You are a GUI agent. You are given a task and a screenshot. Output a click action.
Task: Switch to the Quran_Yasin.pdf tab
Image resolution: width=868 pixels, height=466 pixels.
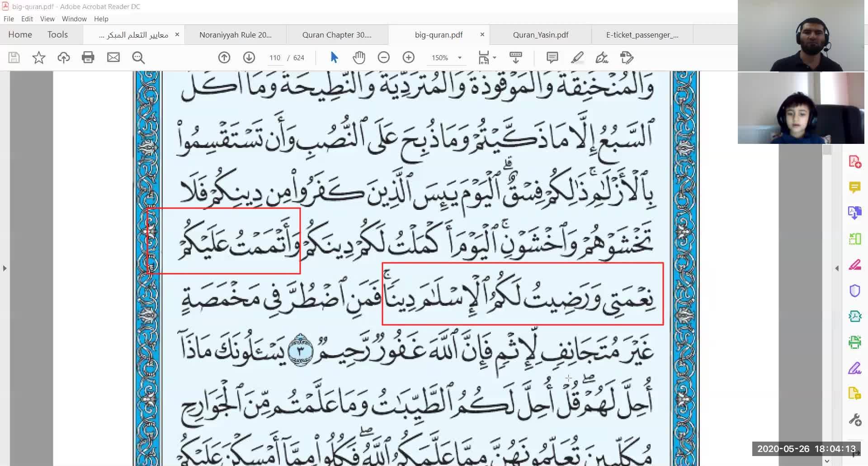pos(541,35)
